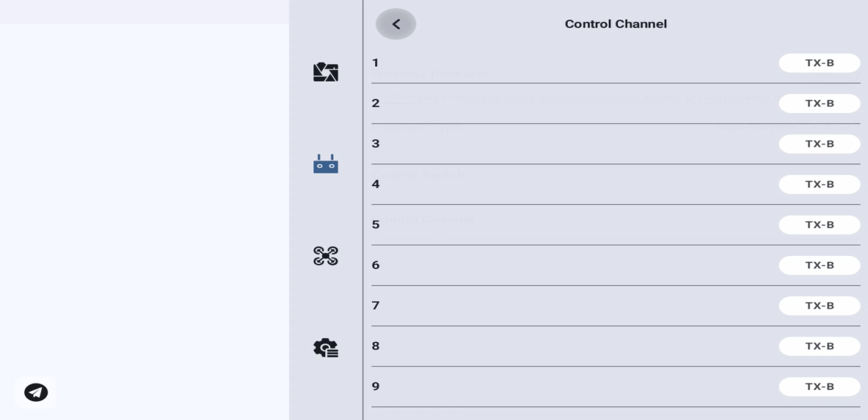Select the remote controller sidebar icon

(x=325, y=164)
